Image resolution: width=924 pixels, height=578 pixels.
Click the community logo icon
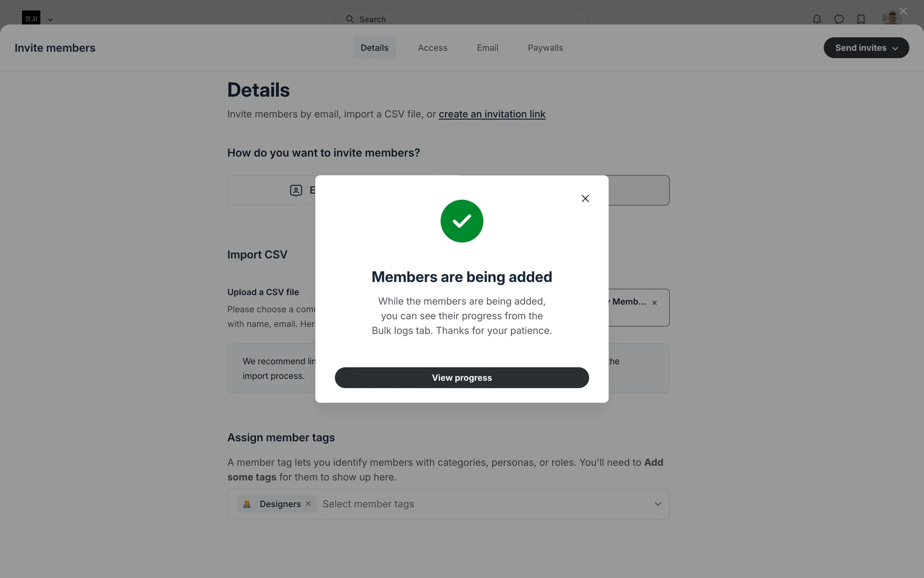[x=31, y=18]
